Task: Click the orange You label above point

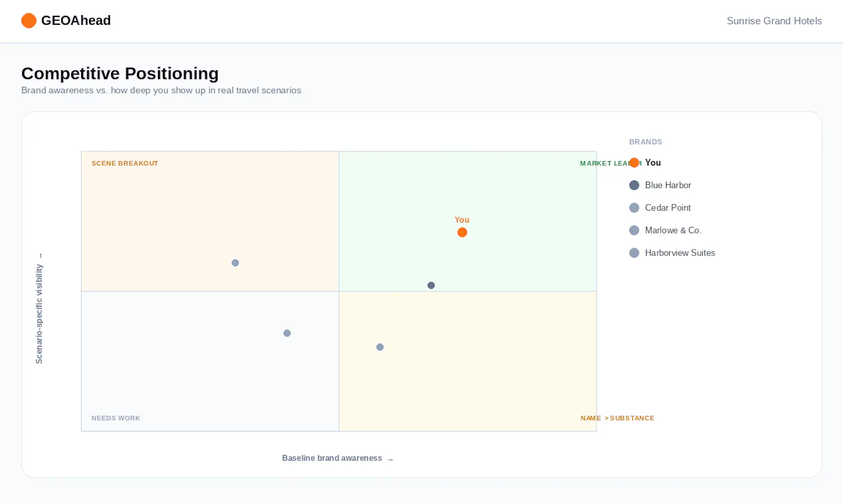Action: (462, 220)
